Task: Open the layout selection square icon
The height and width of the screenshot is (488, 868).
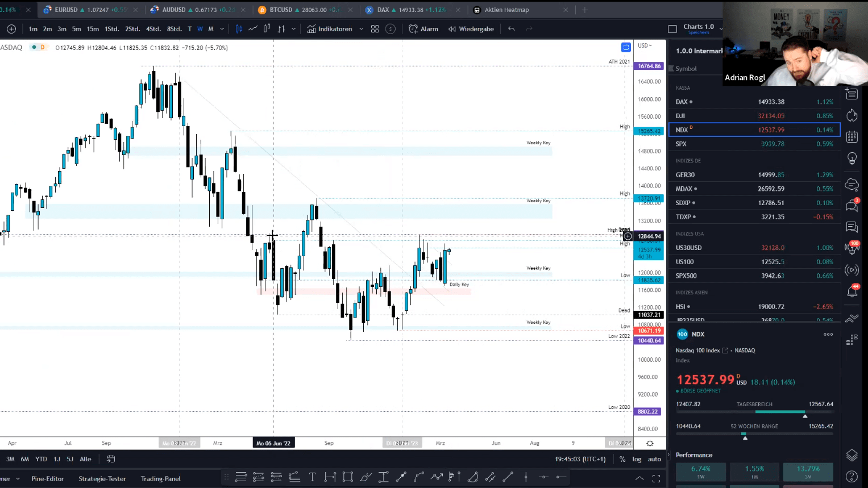Action: [672, 29]
